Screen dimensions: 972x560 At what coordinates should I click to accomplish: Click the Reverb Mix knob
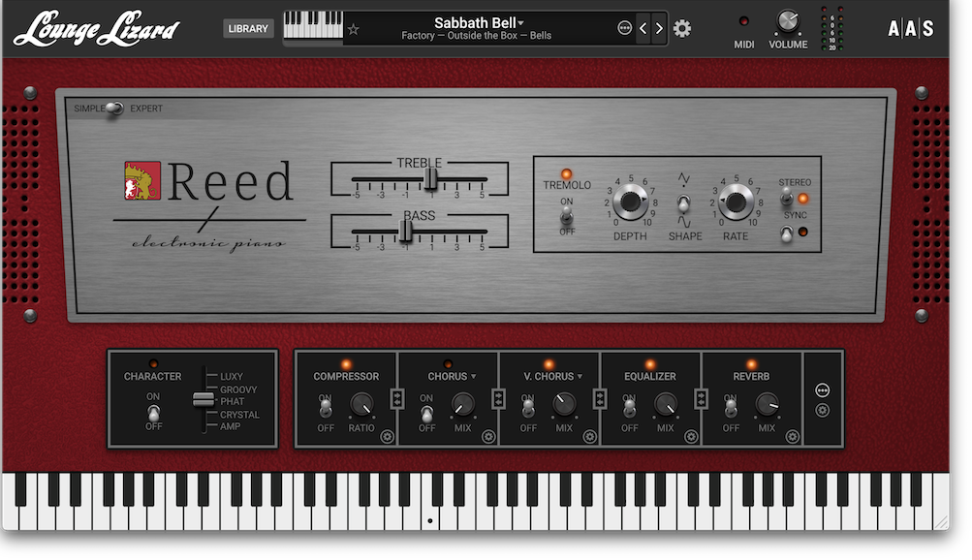pos(767,405)
